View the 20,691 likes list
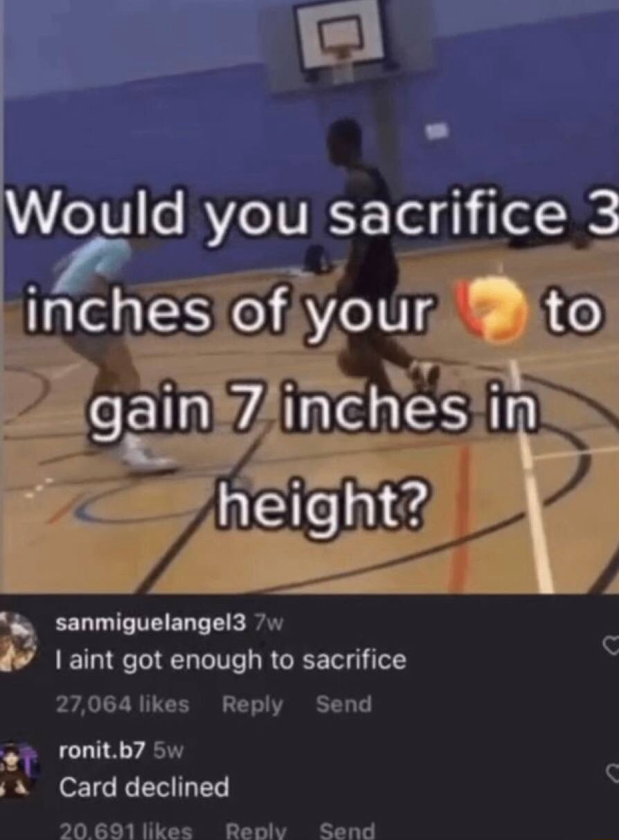The width and height of the screenshot is (619, 840). (125, 830)
